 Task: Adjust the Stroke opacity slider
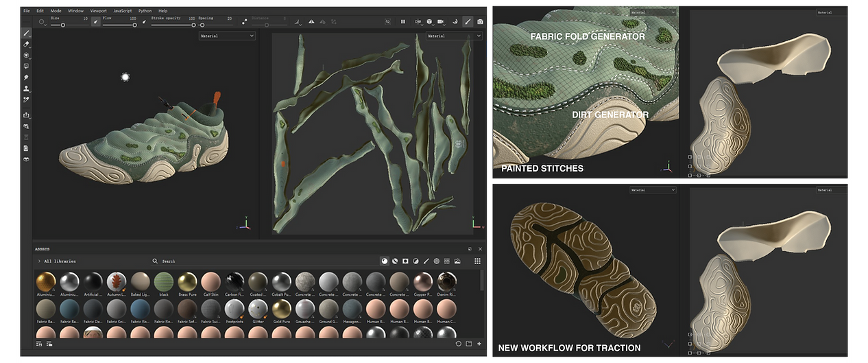click(x=174, y=25)
